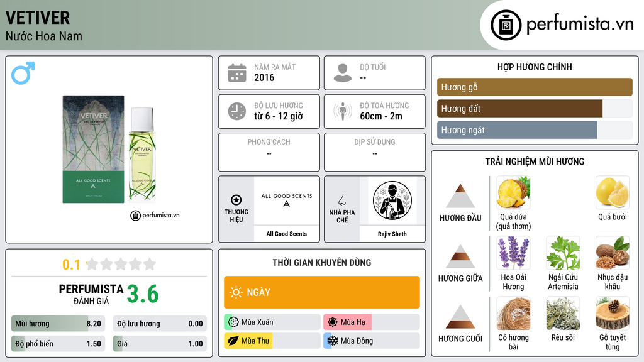Screen dimensions: 644x362
Task: Click the launch year value 2016
Action: [x=264, y=77]
